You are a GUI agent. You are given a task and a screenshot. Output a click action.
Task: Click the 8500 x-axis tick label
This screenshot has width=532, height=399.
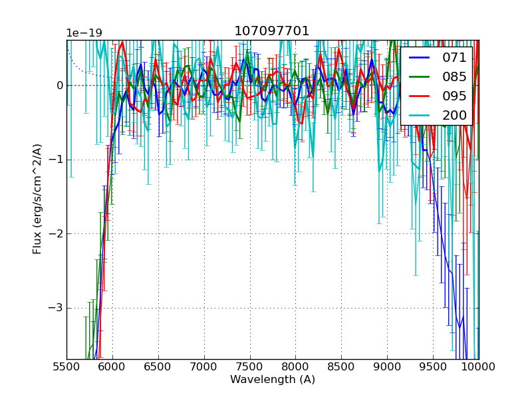tap(341, 366)
